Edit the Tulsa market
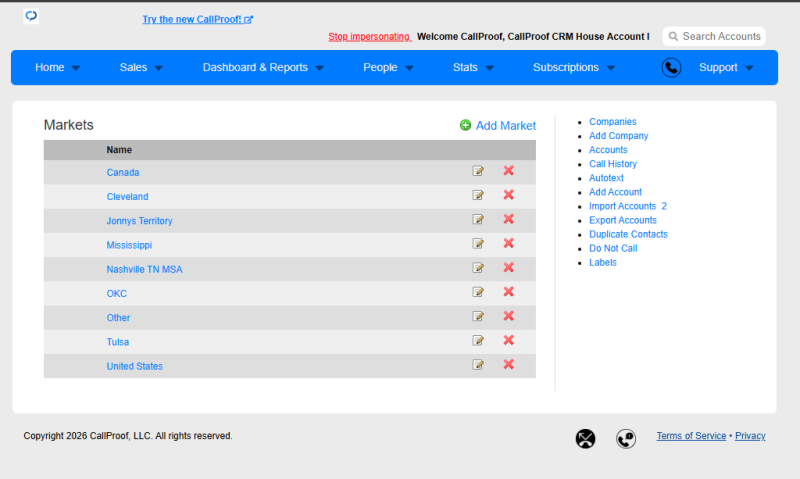Screen dimensions: 800x479 click(x=478, y=340)
